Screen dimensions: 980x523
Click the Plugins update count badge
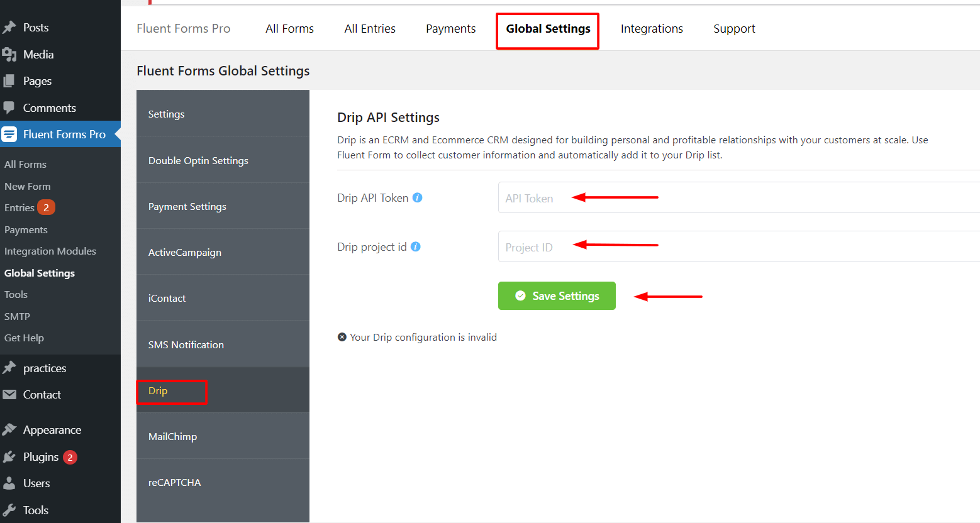pyautogui.click(x=70, y=457)
